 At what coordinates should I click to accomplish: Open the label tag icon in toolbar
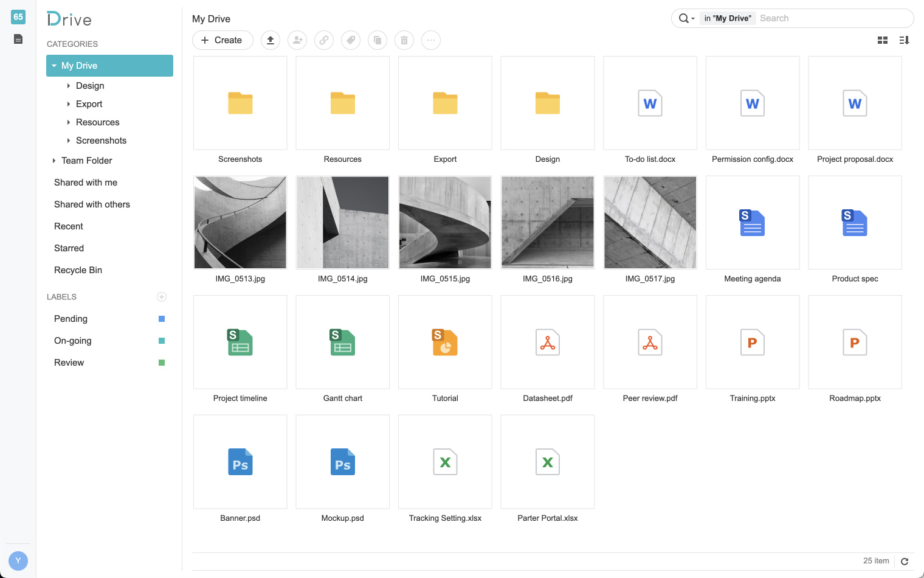pyautogui.click(x=351, y=40)
